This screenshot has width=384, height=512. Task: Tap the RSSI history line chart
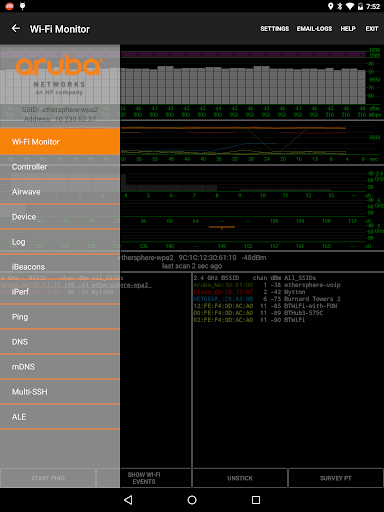[x=243, y=141]
